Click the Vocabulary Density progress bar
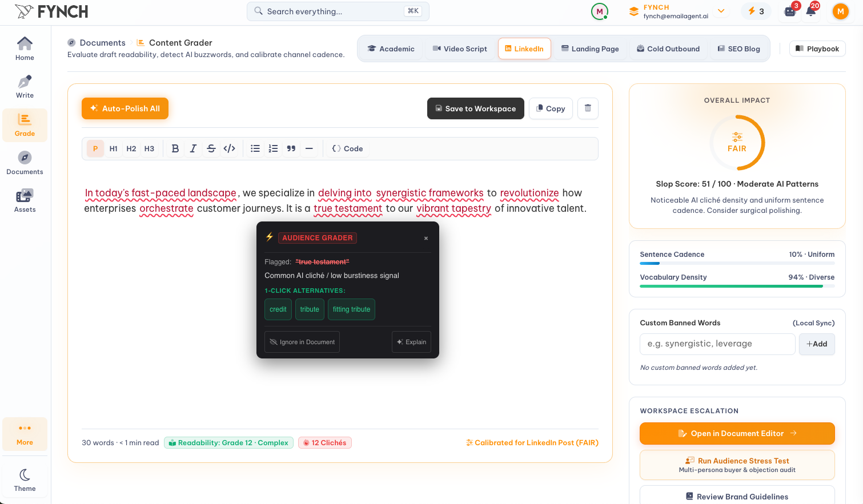 (737, 286)
